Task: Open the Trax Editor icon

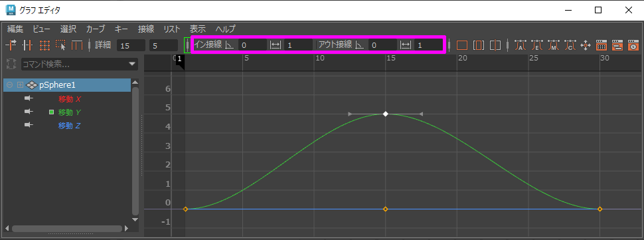Action: click(617, 45)
